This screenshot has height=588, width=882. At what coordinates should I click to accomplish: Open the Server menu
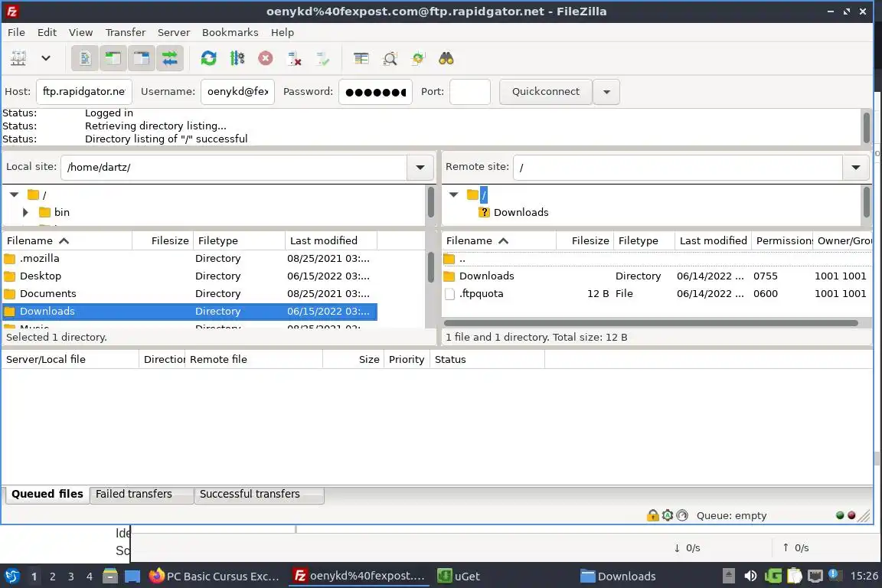(x=173, y=33)
